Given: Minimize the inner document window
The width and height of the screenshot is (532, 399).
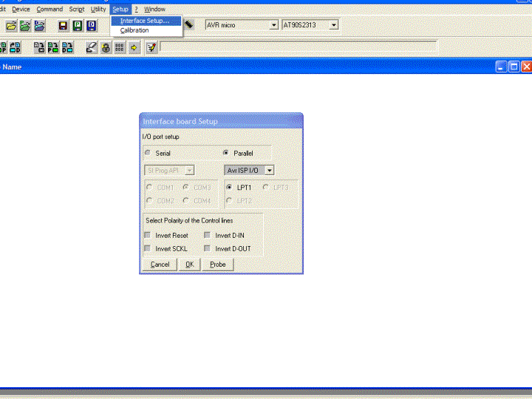Looking at the screenshot, I should coord(501,66).
